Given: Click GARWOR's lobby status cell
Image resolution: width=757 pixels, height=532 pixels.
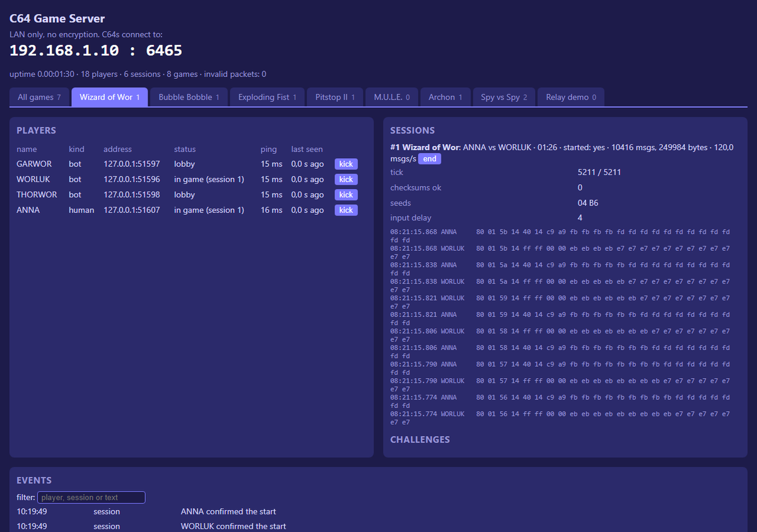Looking at the screenshot, I should pos(184,164).
